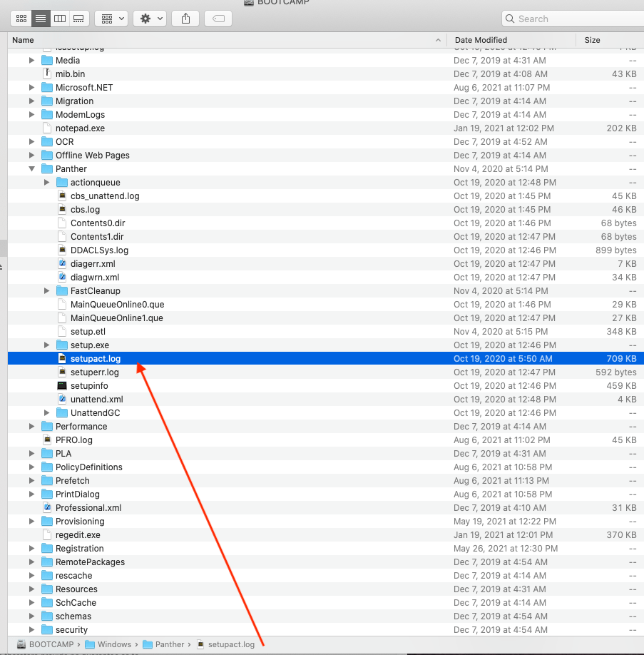This screenshot has height=655, width=644.
Task: Select the list view icon
Action: pos(41,18)
